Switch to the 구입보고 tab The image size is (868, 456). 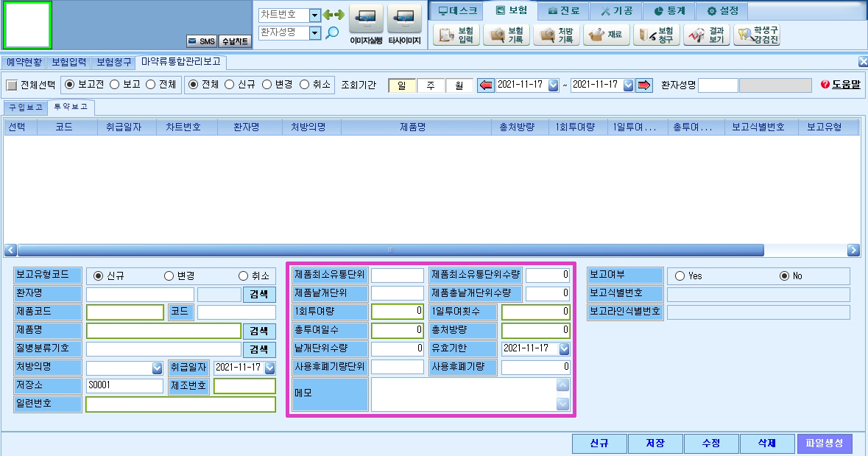tap(26, 107)
